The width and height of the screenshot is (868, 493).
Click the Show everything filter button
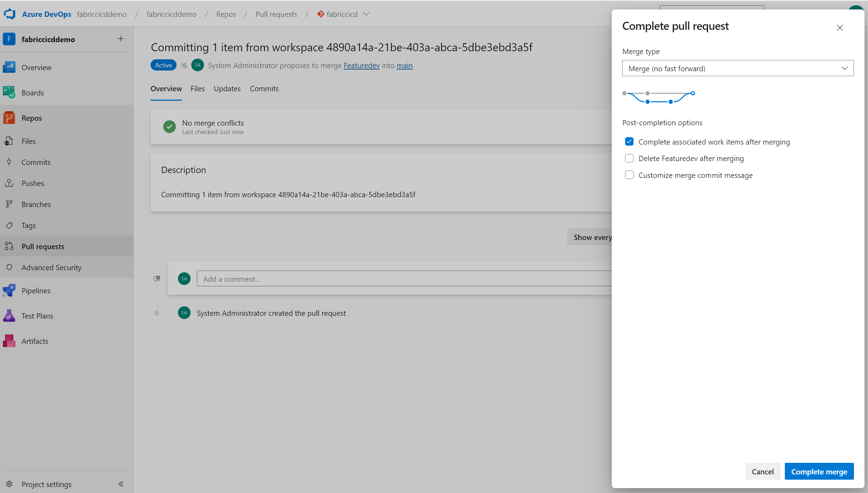tap(590, 237)
